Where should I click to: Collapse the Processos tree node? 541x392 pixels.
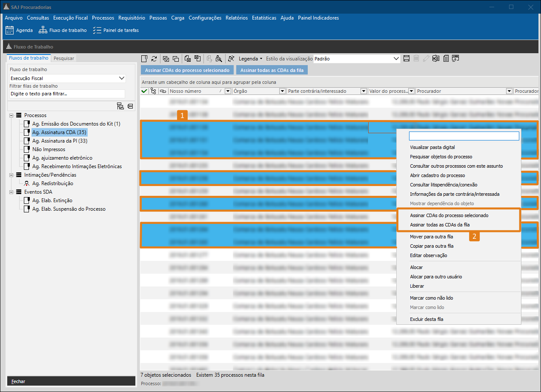pos(11,115)
